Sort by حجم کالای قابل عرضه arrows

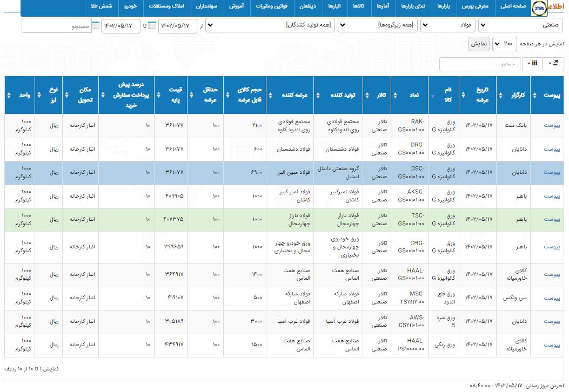227,96
